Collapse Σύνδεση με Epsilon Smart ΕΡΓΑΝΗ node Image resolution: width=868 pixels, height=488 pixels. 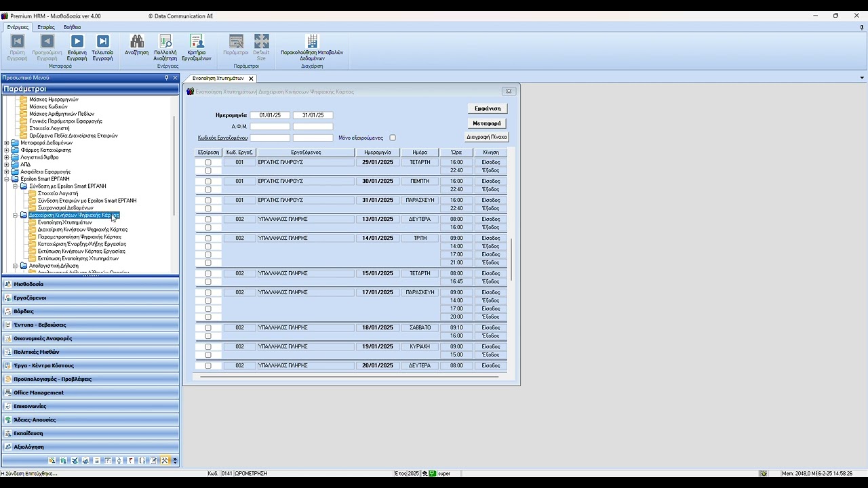click(16, 186)
